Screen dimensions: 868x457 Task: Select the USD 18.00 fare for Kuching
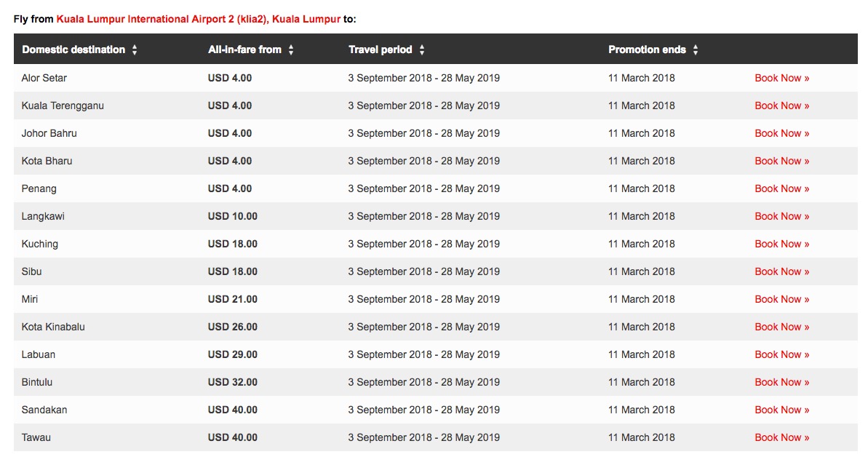pos(233,245)
